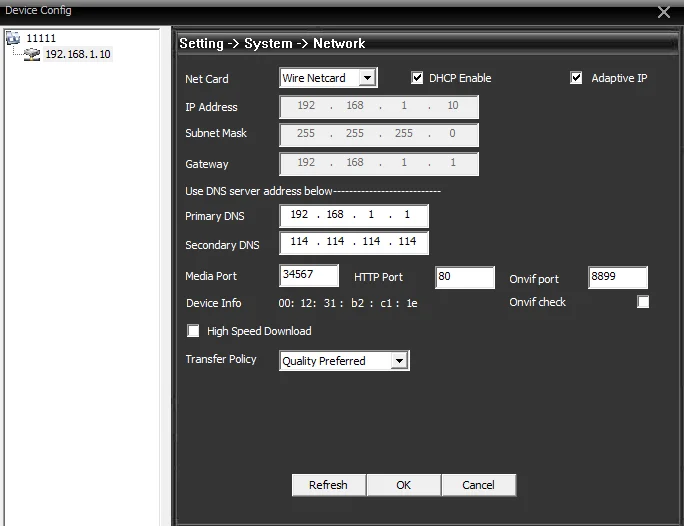Toggle the DHCP Enable checkbox
Image resolution: width=684 pixels, height=526 pixels.
tap(417, 78)
